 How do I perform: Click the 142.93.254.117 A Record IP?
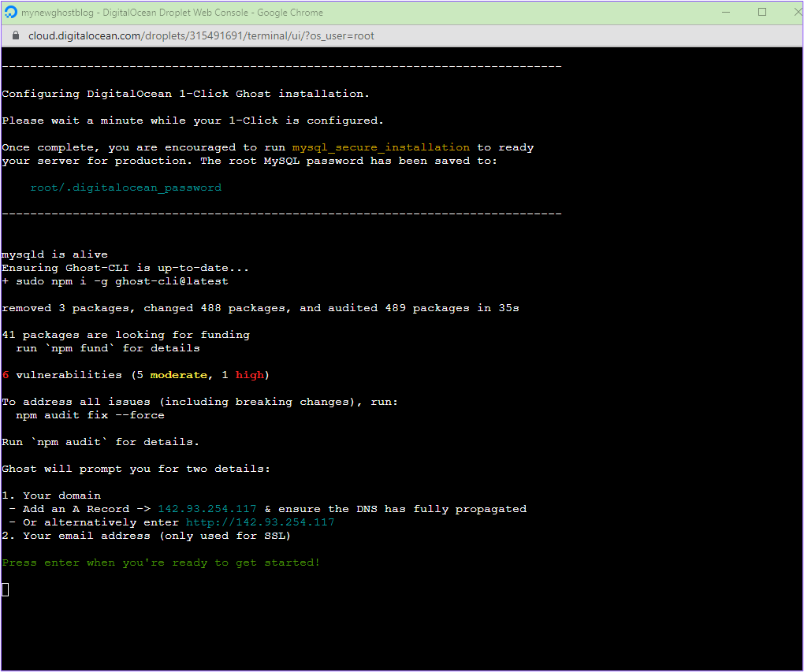(x=207, y=508)
